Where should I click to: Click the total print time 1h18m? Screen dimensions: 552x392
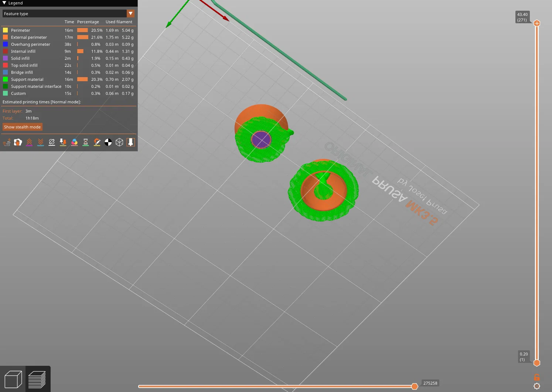tap(32, 118)
